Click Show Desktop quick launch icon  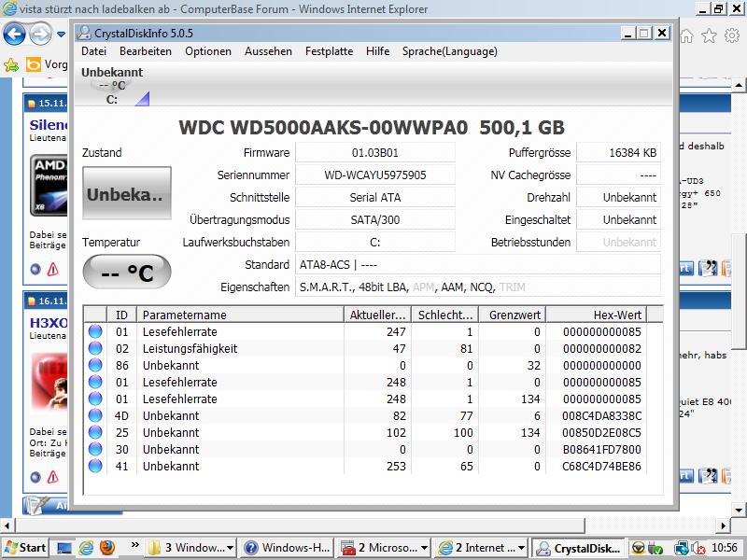pos(63,548)
